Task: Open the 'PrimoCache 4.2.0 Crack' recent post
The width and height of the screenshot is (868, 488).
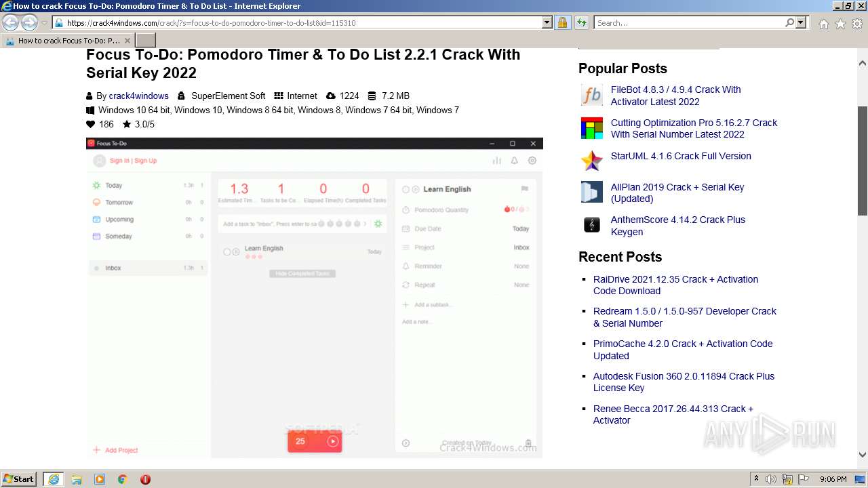Action: 683,350
